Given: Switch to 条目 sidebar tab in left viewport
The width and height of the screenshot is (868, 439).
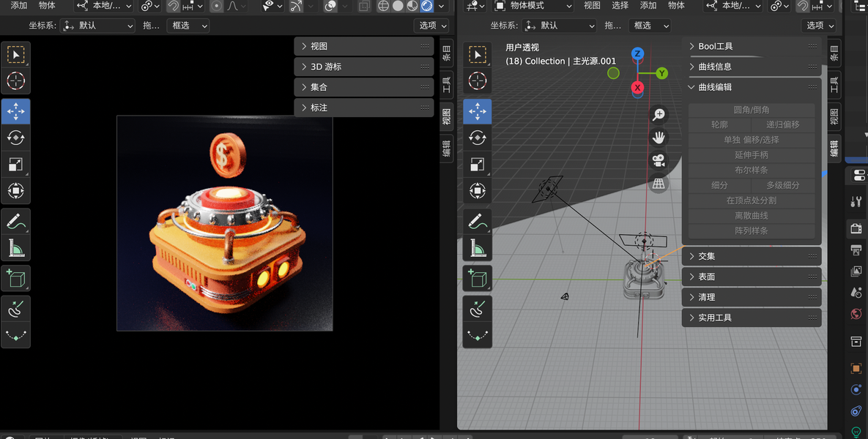Looking at the screenshot, I should 447,53.
